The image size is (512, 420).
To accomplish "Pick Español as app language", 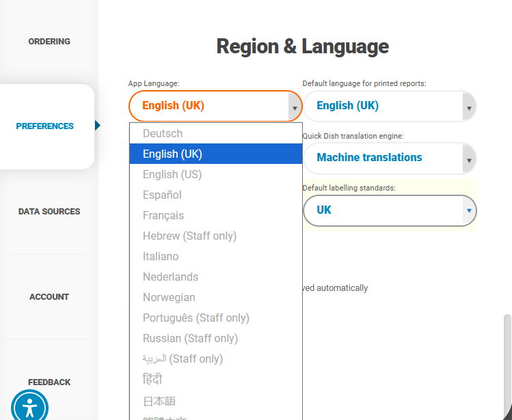I will coord(162,195).
